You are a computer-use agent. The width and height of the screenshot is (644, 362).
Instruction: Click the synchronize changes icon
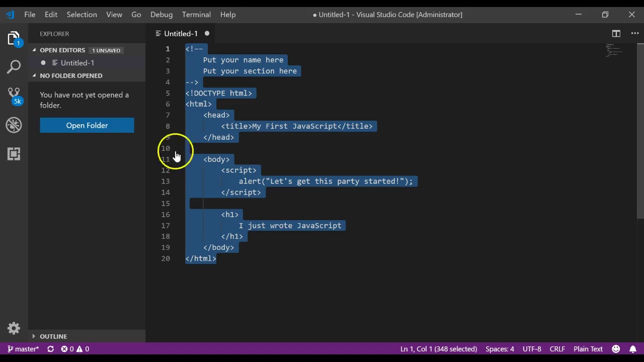50,349
